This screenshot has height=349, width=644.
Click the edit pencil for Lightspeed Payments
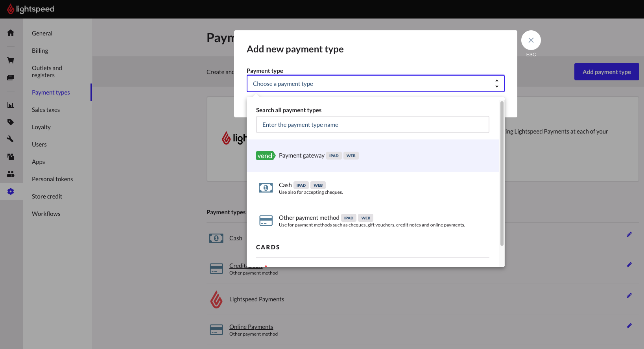pos(629,295)
